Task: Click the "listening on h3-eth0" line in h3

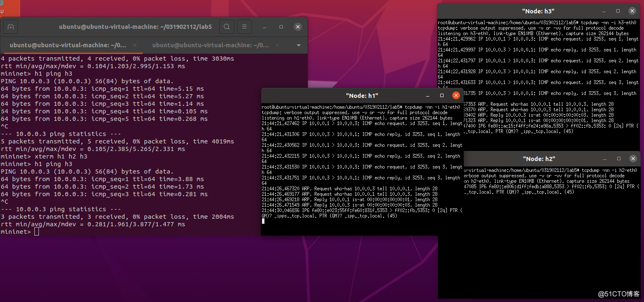Action: tap(533, 33)
